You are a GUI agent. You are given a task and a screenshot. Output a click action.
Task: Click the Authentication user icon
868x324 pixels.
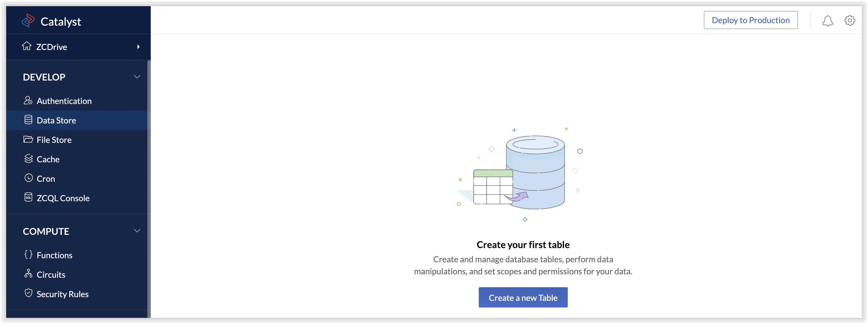[28, 101]
